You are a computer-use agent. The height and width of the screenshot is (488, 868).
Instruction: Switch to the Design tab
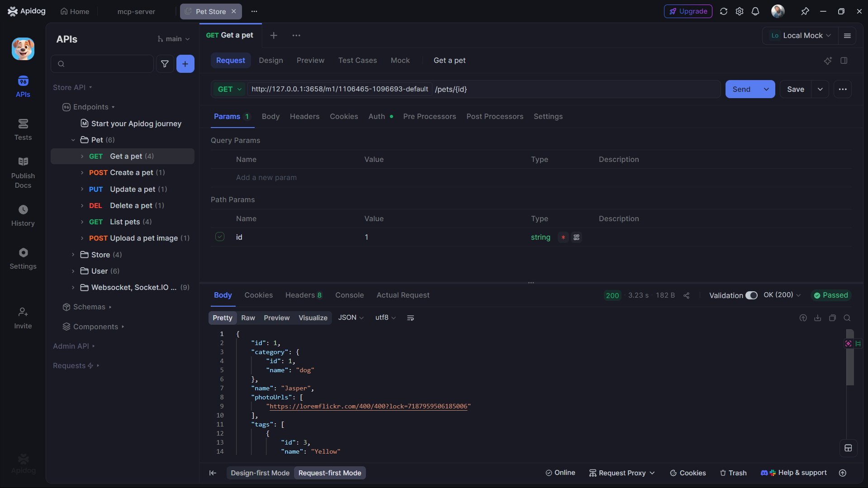tap(270, 60)
